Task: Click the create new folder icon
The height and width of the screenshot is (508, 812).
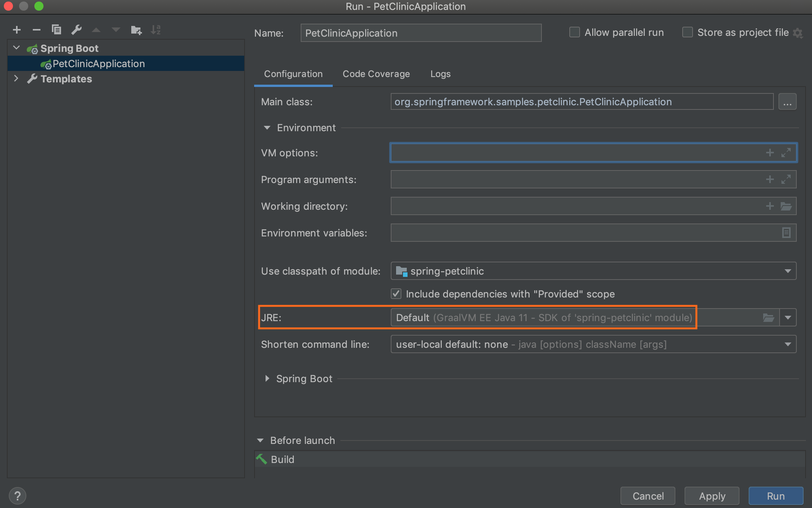Action: [136, 30]
